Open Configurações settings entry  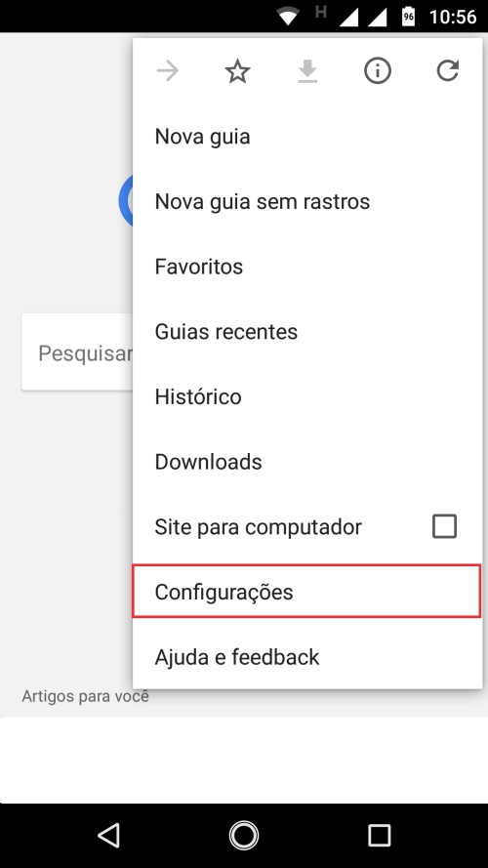pyautogui.click(x=307, y=592)
